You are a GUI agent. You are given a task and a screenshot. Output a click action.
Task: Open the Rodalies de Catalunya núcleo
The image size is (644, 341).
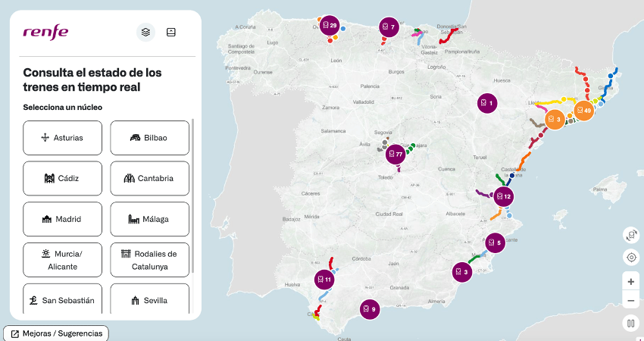click(149, 260)
